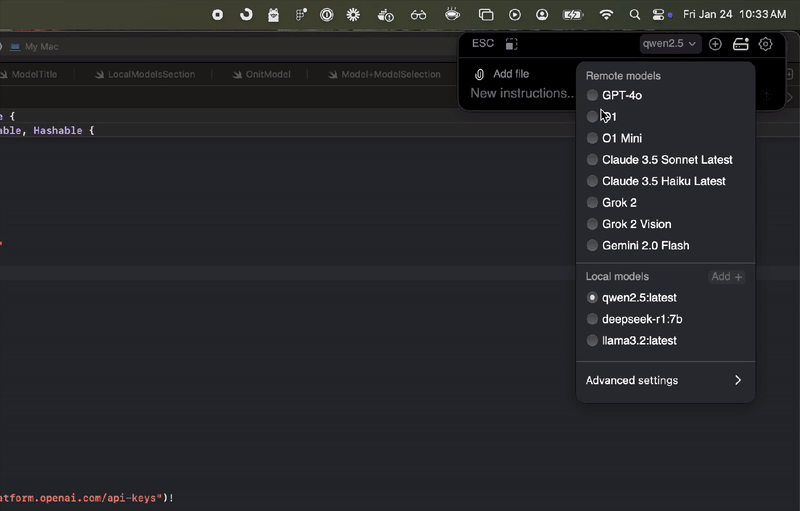The width and height of the screenshot is (800, 511).
Task: Open the settings gear in panel
Action: coord(766,44)
